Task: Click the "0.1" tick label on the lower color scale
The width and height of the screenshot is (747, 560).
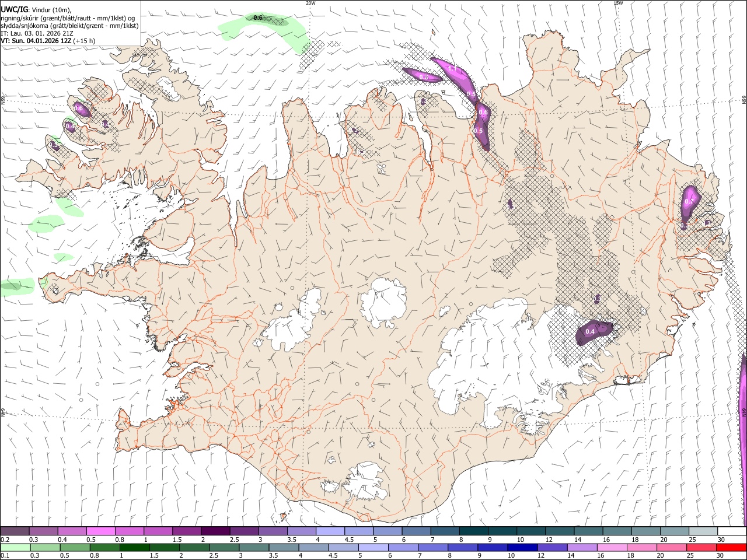Action: point(5,556)
